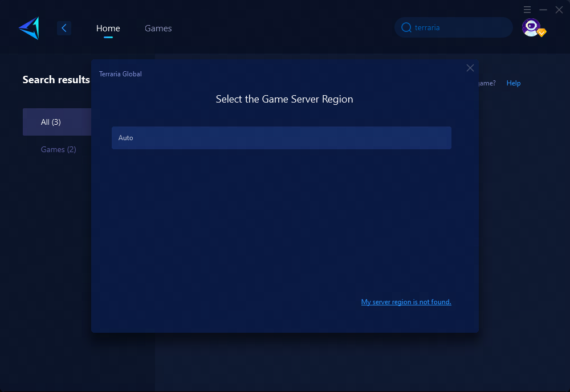
Task: Go back using the left arrow button
Action: 64,28
